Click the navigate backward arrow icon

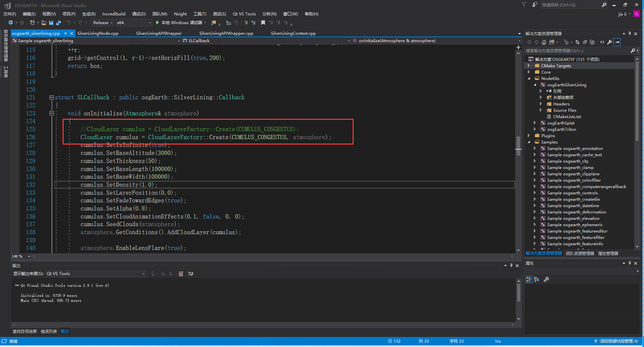[x=11, y=23]
